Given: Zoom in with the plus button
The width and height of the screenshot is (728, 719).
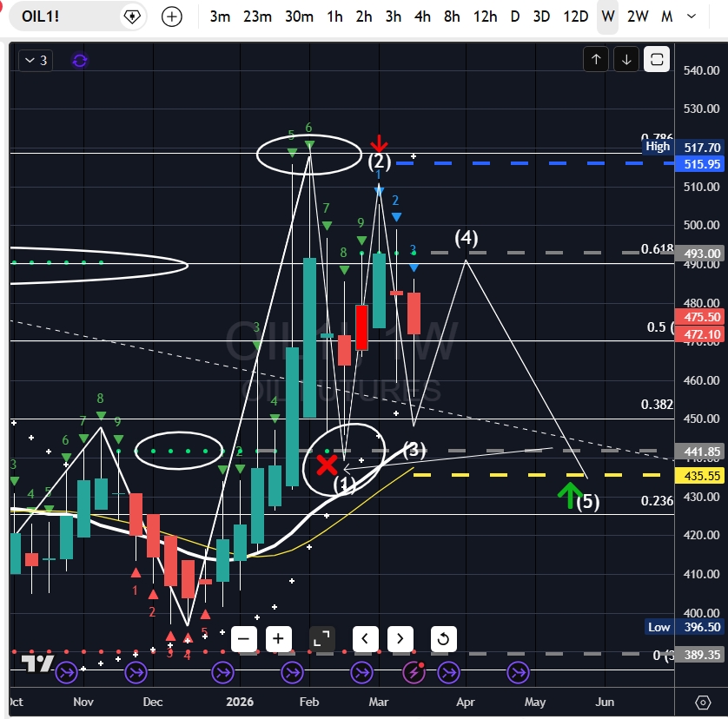Looking at the screenshot, I should click(278, 639).
